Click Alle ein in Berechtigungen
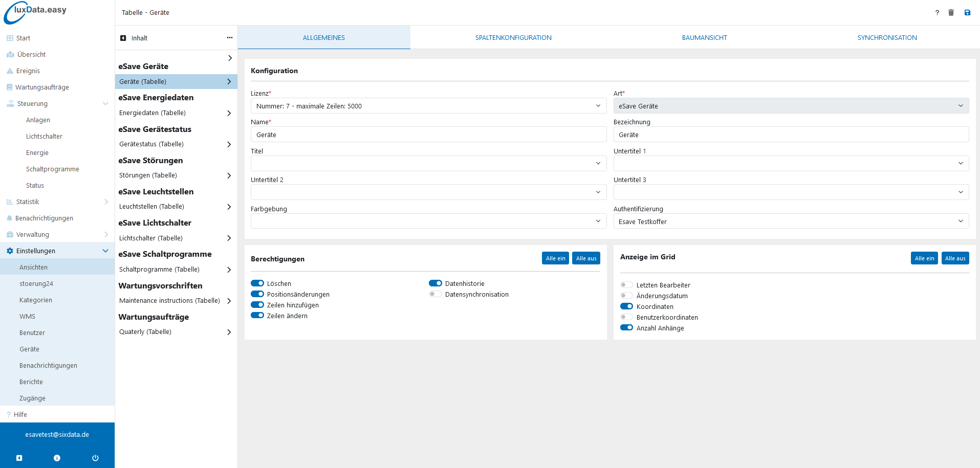 point(555,258)
